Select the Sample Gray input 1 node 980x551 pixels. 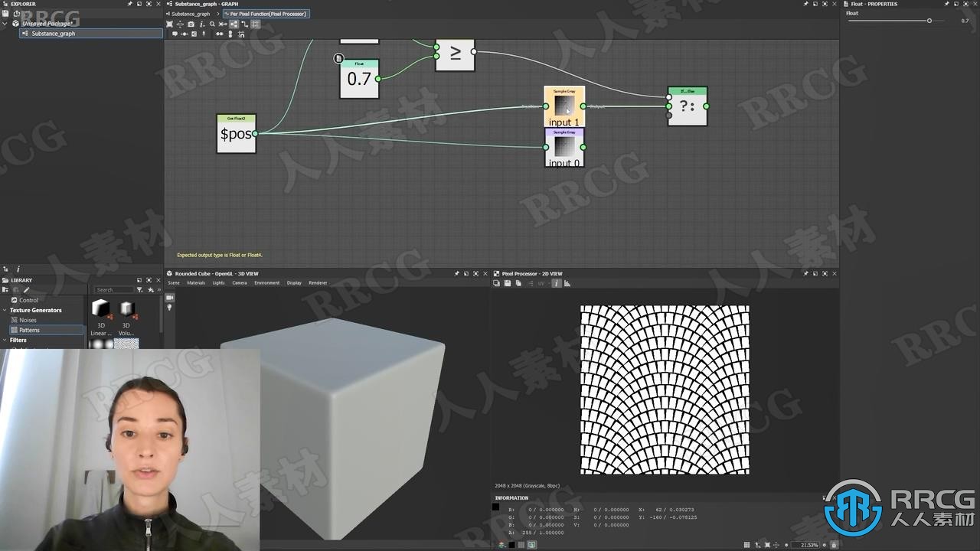[564, 106]
